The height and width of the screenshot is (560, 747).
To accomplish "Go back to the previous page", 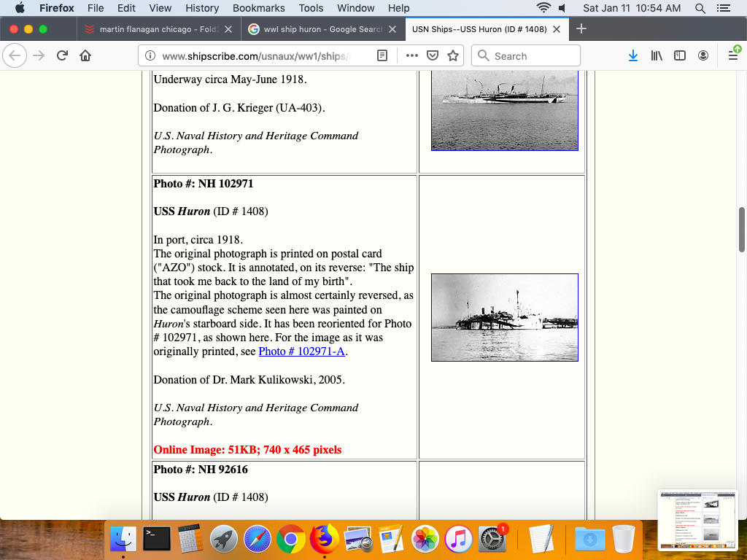I will (x=15, y=56).
